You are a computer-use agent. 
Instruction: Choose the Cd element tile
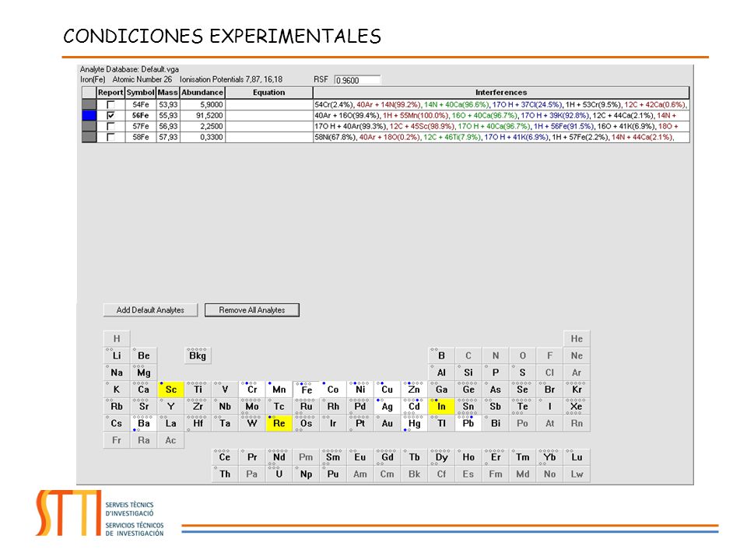click(x=415, y=406)
